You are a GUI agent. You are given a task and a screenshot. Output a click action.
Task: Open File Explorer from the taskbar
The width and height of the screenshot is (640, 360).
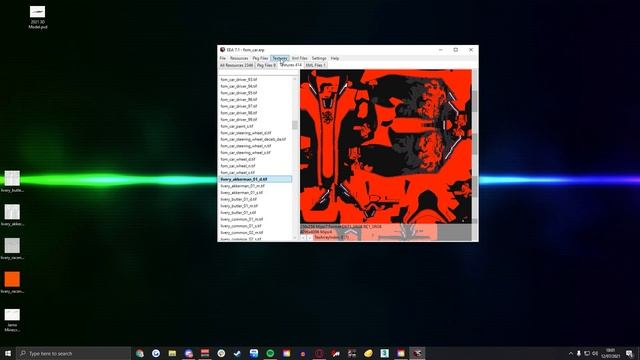172,353
